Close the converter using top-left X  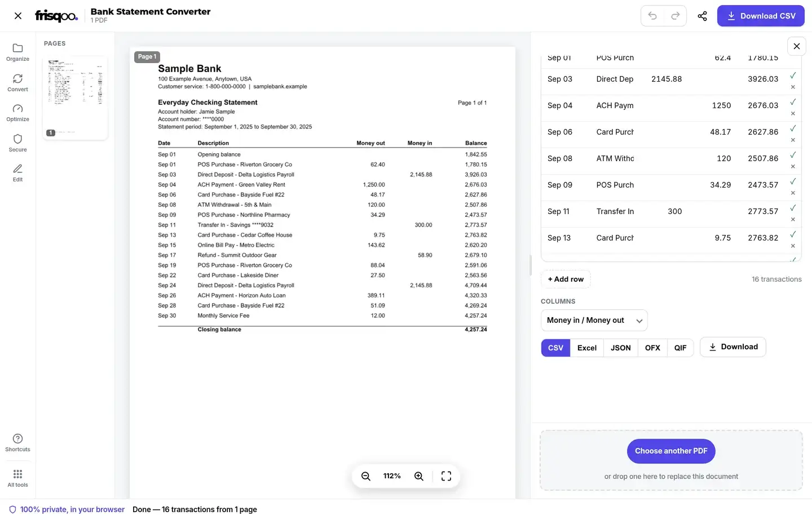tap(18, 16)
